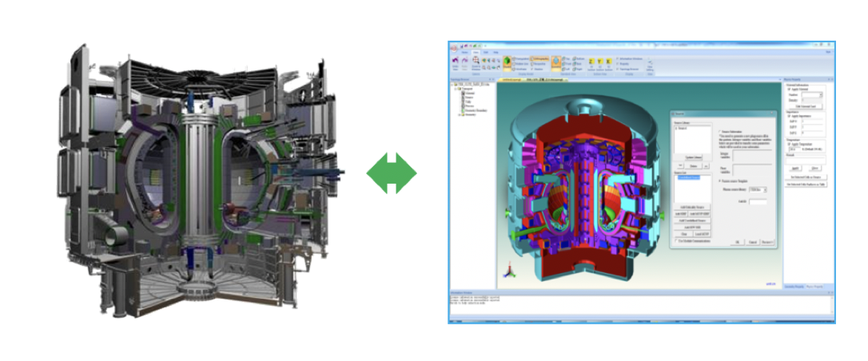Select the Source Subroutine radio button
This screenshot has width=868, height=361.
[719, 132]
